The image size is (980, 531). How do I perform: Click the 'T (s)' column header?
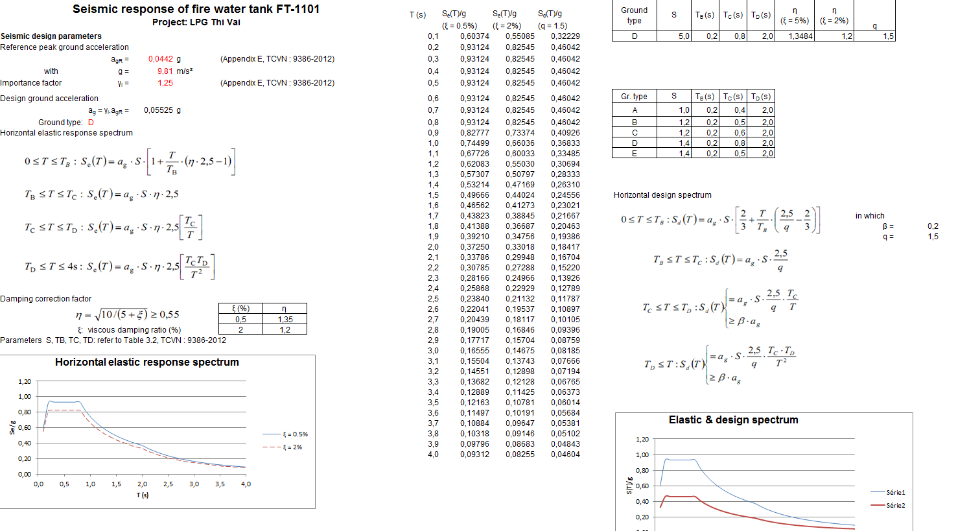[418, 15]
